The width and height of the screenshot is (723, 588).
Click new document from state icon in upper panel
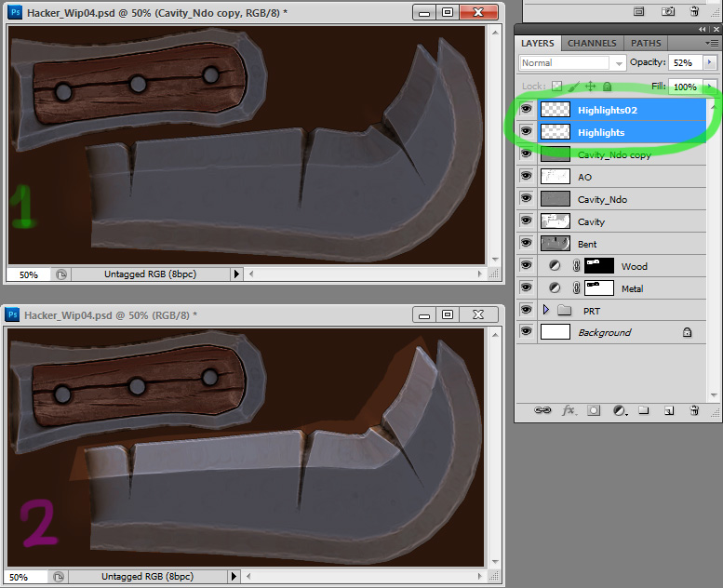click(x=638, y=11)
